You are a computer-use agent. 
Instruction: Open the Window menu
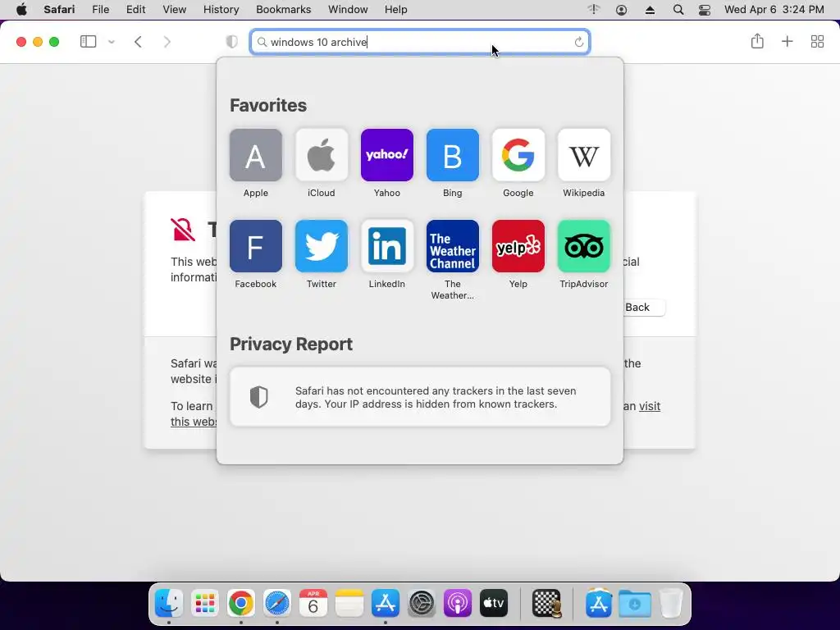(x=348, y=10)
